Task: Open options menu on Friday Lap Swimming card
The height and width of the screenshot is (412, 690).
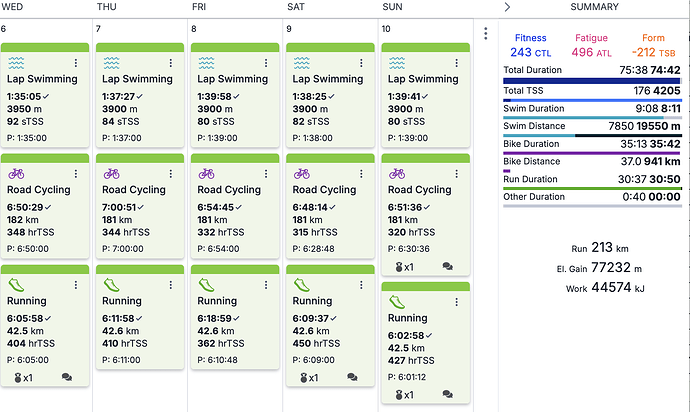Action: coord(266,63)
